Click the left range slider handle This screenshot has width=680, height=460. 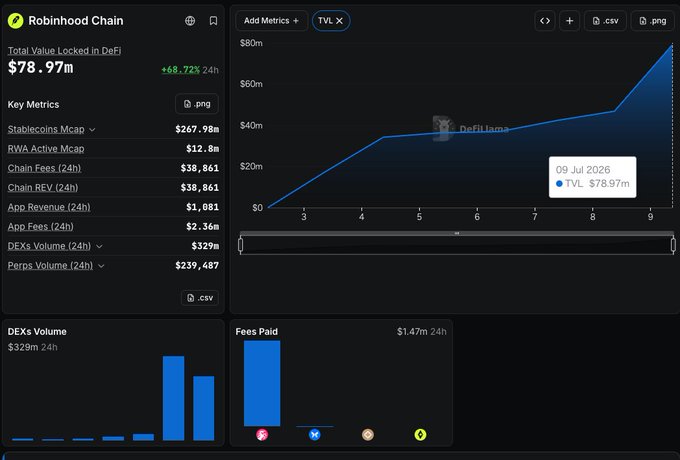tap(241, 245)
